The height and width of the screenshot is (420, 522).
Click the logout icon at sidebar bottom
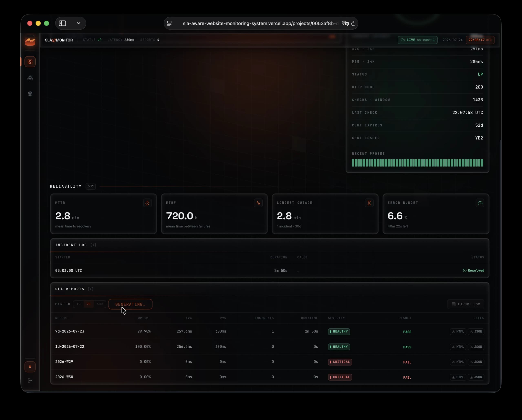(30, 380)
